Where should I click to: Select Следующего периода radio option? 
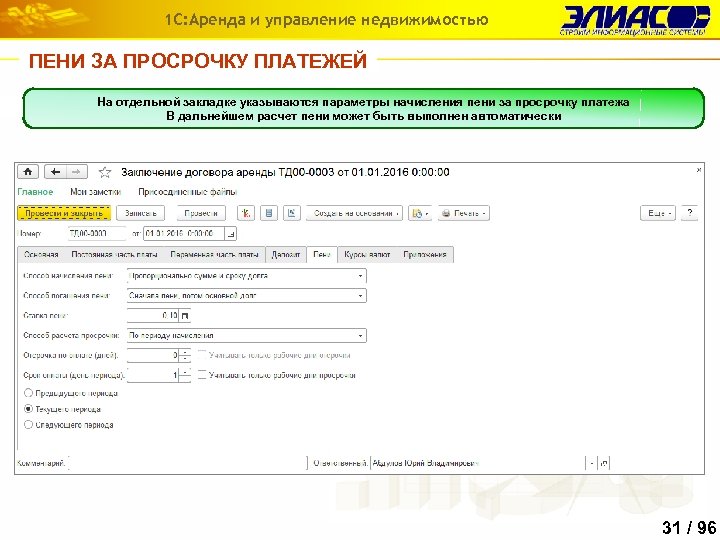coord(28,425)
